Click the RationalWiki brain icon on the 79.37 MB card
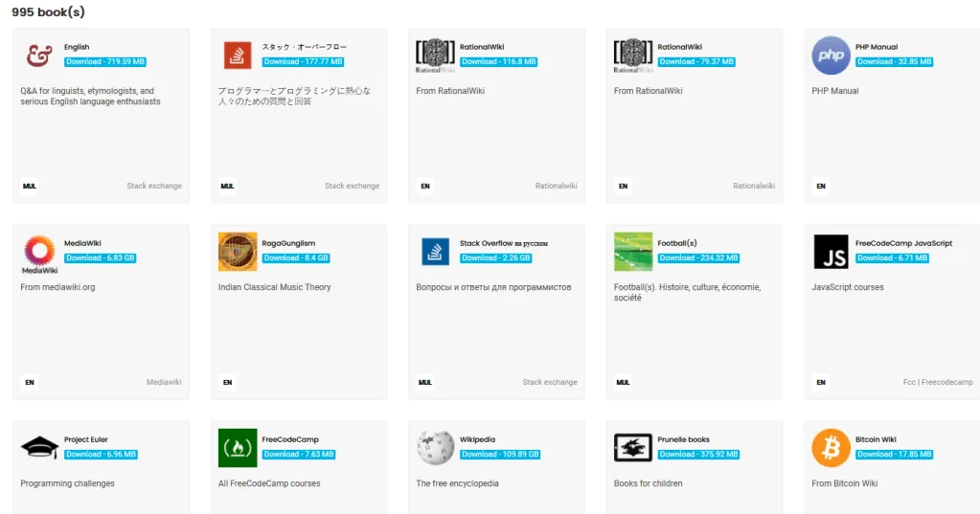Image resolution: width=980 pixels, height=514 pixels. pyautogui.click(x=633, y=55)
